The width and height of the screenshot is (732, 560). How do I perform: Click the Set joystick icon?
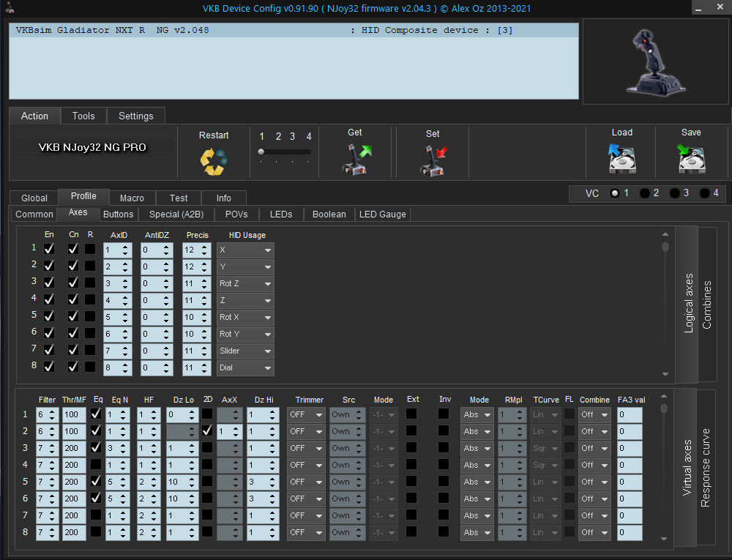(433, 160)
